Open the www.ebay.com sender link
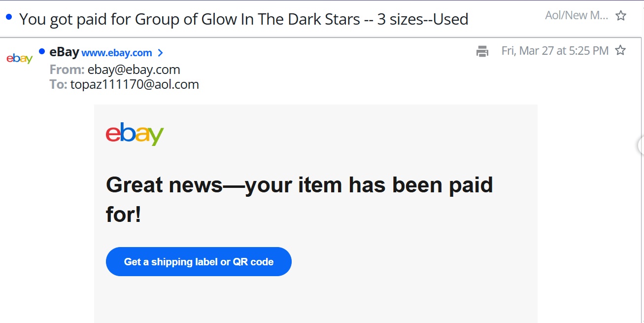The height and width of the screenshot is (323, 644). pyautogui.click(x=117, y=53)
